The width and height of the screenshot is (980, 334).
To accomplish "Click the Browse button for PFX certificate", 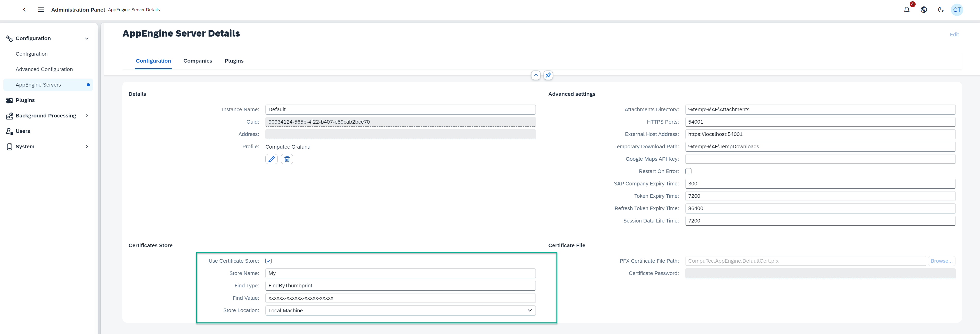I will coord(942,261).
